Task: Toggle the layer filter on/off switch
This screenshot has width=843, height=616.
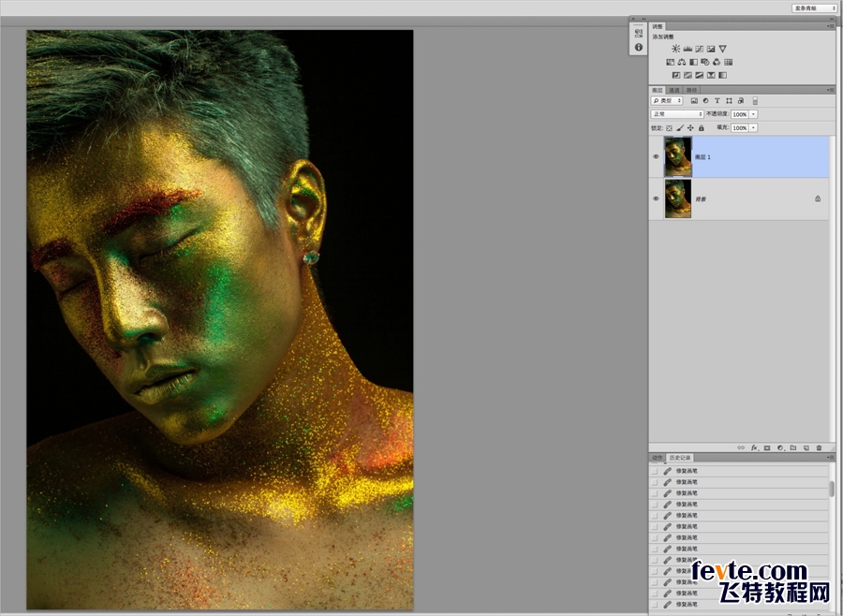Action: coord(755,100)
